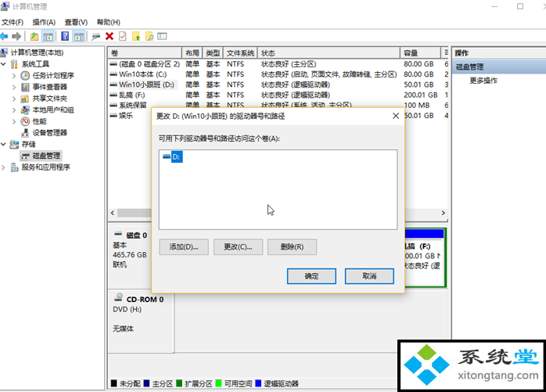Select 性能 in the tree
Screen dimensions: 546x392
tap(39, 121)
